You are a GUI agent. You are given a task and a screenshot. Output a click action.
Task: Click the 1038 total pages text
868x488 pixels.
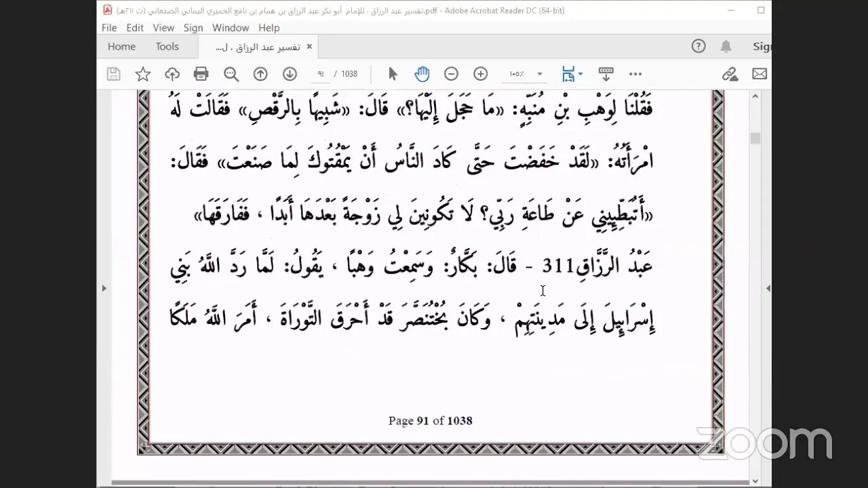click(x=349, y=74)
